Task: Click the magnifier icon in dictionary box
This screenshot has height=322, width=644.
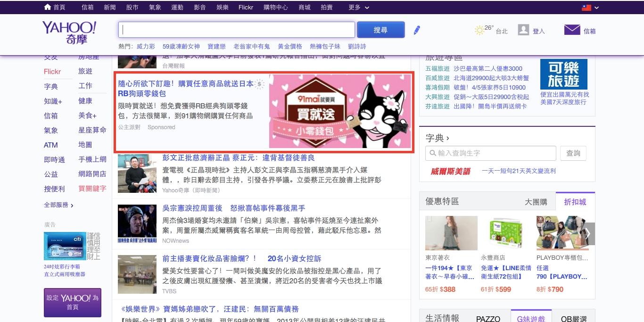Action: (432, 153)
